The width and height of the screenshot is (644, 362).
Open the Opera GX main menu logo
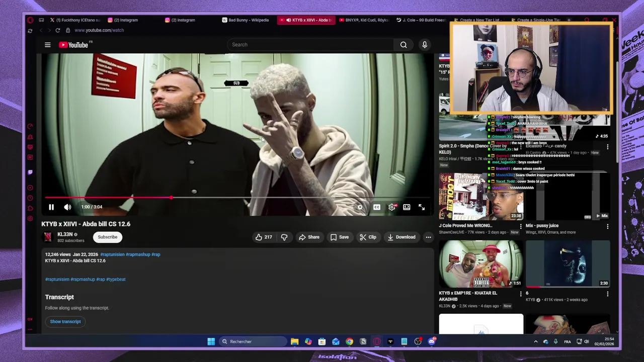[30, 20]
